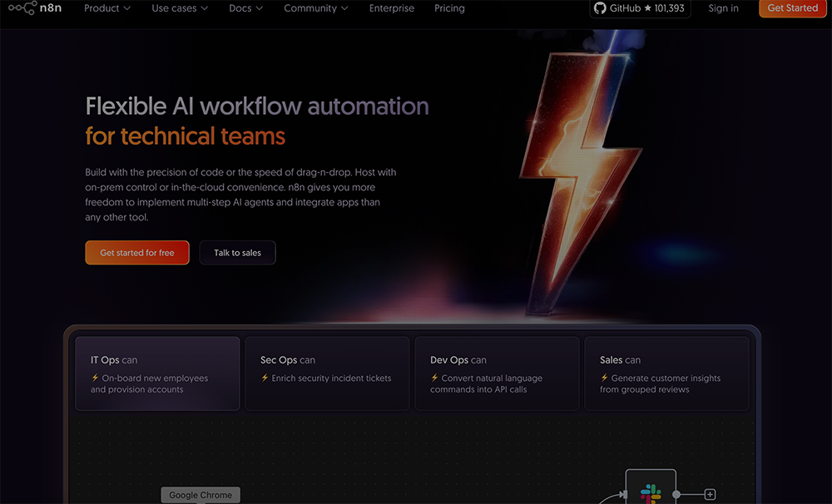Click 'Enrich security incident tickets' text

[x=331, y=378]
